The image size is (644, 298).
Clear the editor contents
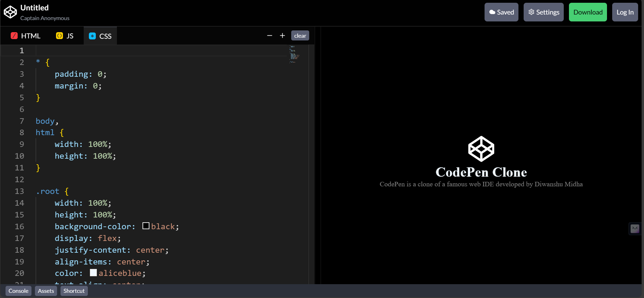tap(300, 36)
